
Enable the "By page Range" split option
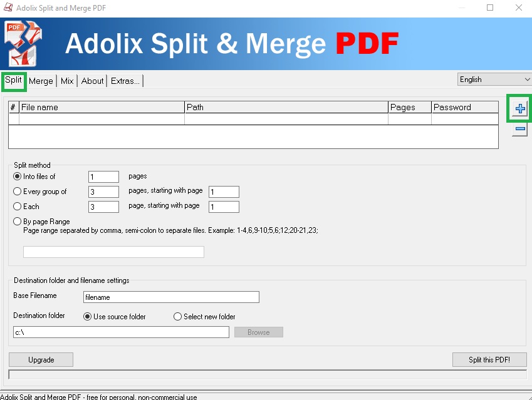18,221
